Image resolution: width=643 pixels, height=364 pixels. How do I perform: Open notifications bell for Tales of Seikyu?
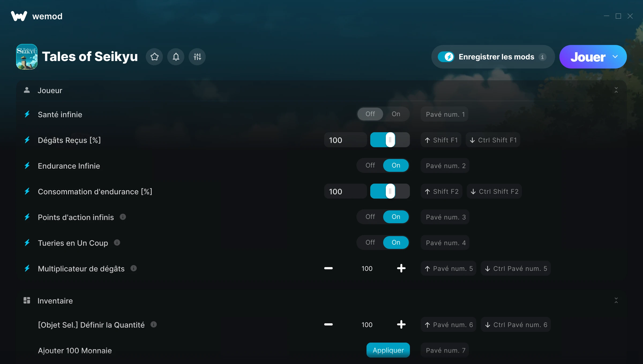pos(176,57)
